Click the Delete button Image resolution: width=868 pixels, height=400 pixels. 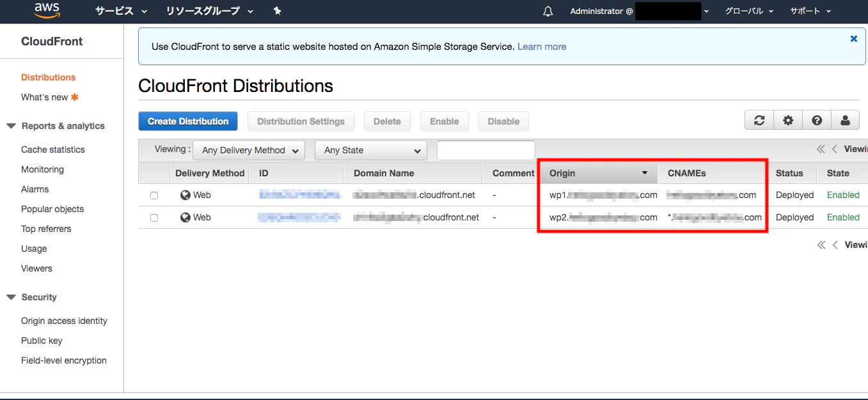pyautogui.click(x=387, y=121)
